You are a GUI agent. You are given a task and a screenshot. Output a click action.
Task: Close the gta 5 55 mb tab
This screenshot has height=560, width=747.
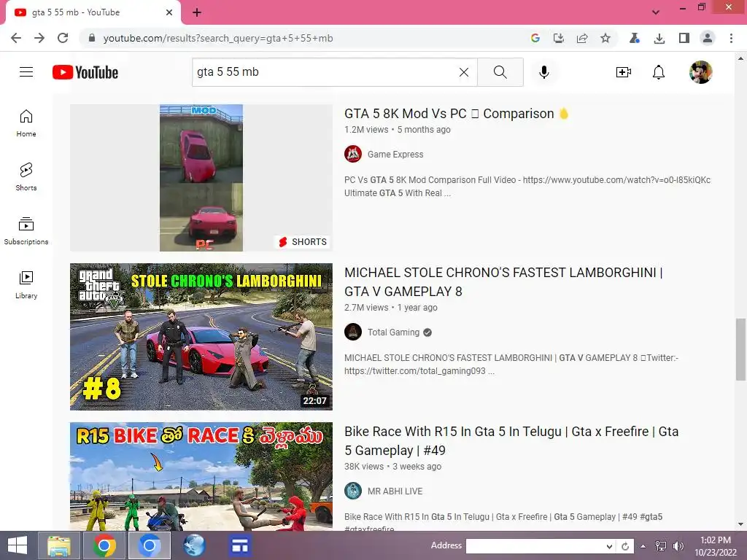[169, 12]
